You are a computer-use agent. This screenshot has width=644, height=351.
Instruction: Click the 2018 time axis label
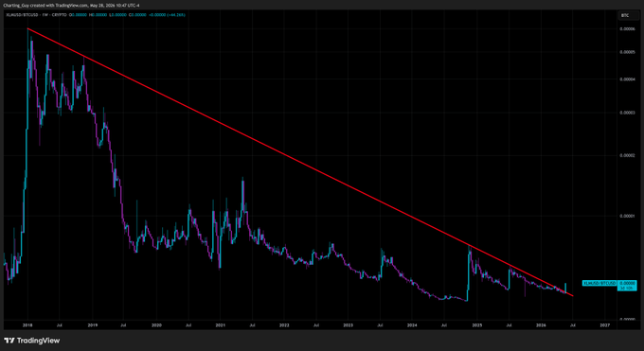27,325
